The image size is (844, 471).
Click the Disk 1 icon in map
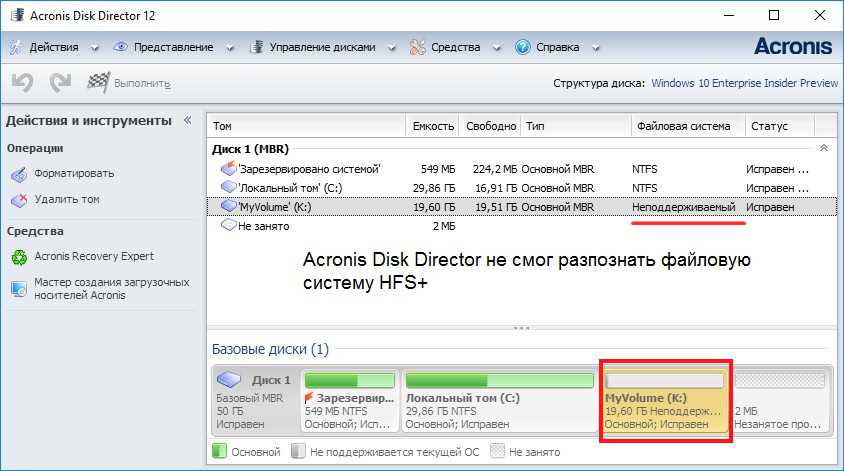233,380
